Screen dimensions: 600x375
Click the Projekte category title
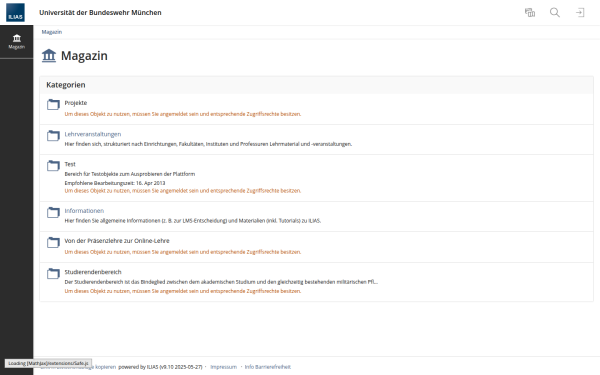coord(76,103)
